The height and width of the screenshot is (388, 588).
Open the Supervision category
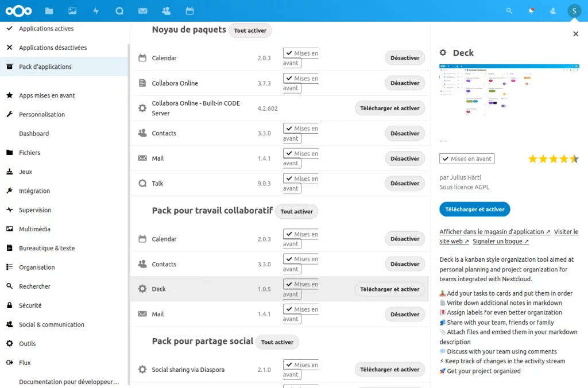64,210
